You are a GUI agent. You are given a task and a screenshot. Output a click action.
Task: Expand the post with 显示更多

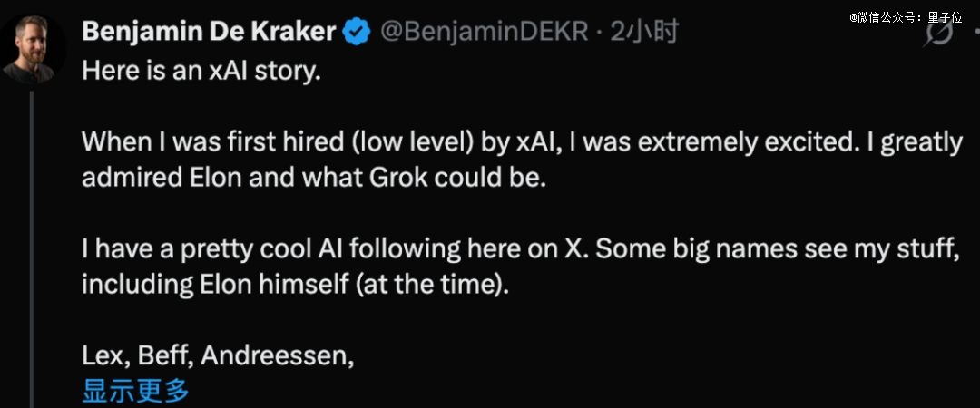135,391
